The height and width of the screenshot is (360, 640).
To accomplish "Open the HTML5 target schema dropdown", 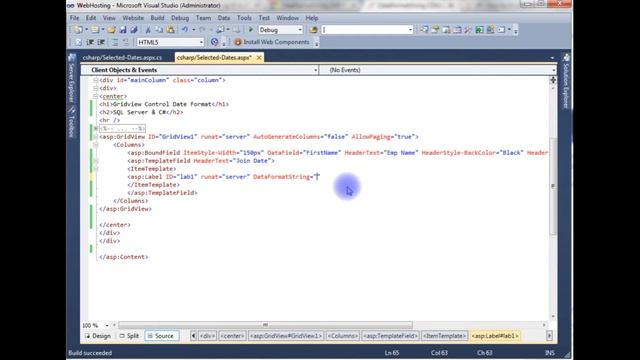I will (x=201, y=42).
